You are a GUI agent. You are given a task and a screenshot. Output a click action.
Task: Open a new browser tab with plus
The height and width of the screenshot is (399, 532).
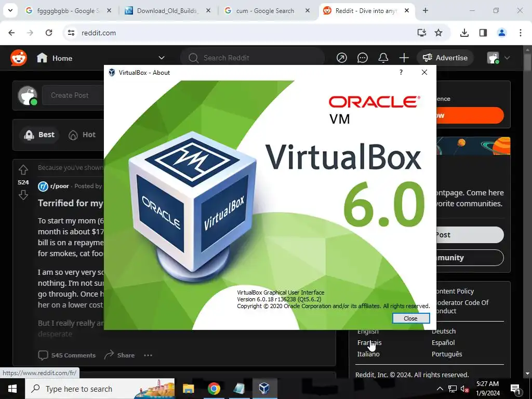coord(425,11)
